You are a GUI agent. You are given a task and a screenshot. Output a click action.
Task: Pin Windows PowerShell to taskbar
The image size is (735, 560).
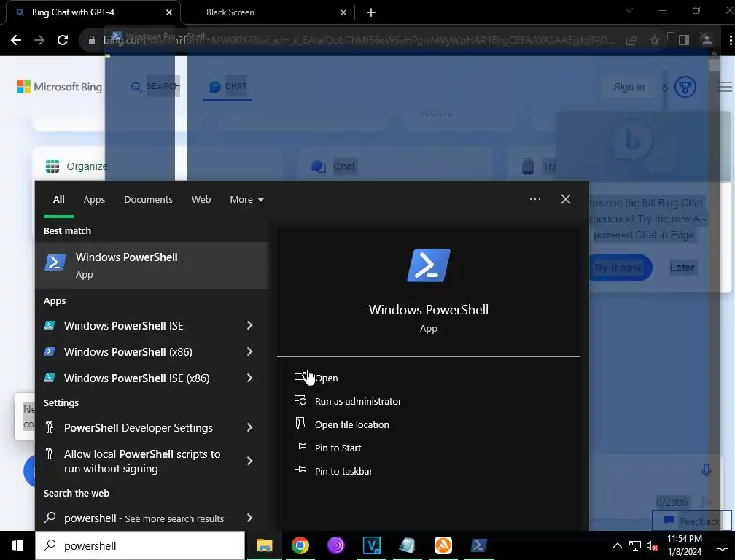click(x=333, y=472)
